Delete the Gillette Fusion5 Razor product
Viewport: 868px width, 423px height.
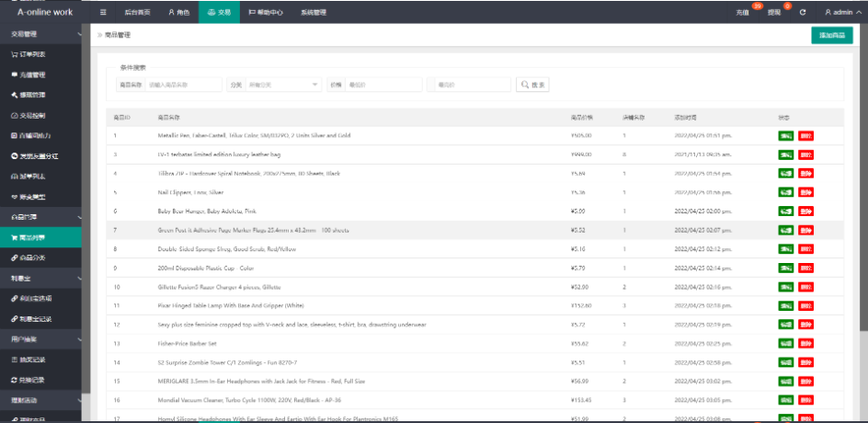click(806, 287)
